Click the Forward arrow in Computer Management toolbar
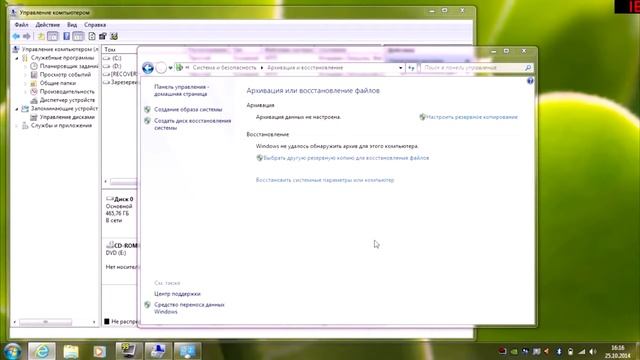Viewport: 640px width, 360px height. [27, 36]
